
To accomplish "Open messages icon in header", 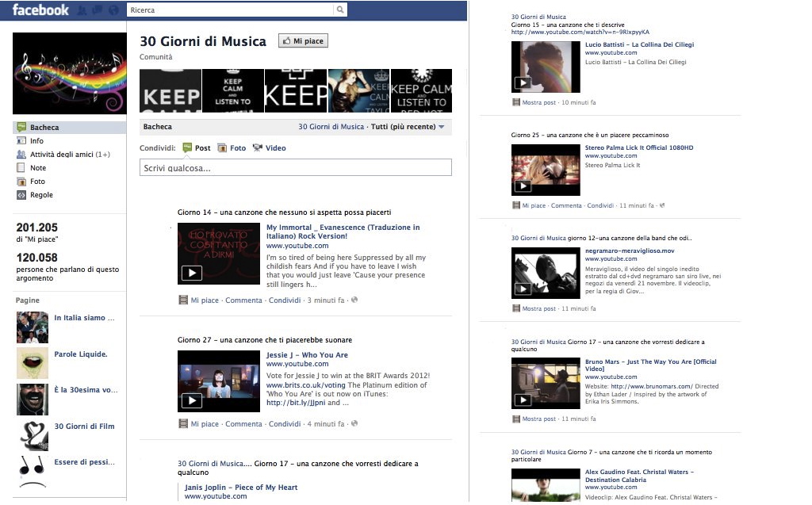I will click(x=97, y=10).
